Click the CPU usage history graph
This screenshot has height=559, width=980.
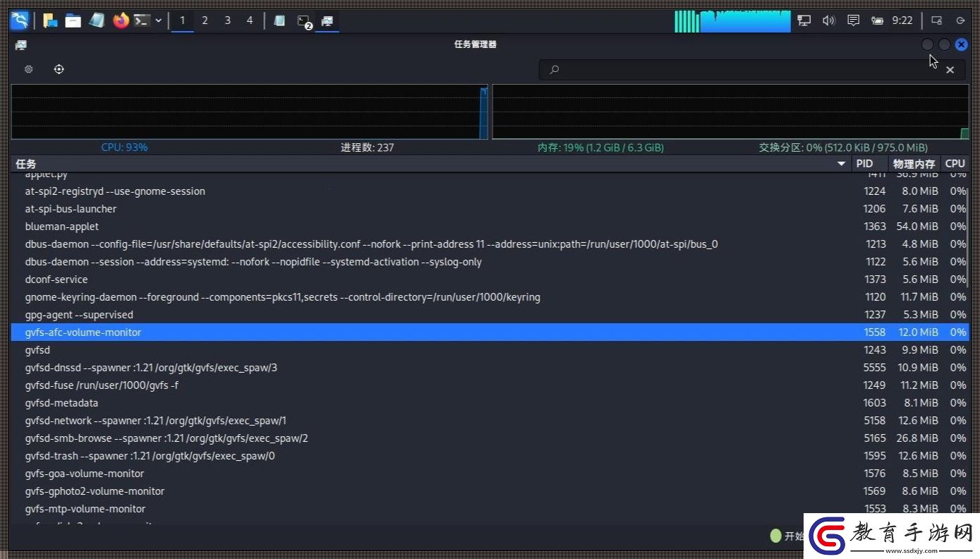[249, 112]
